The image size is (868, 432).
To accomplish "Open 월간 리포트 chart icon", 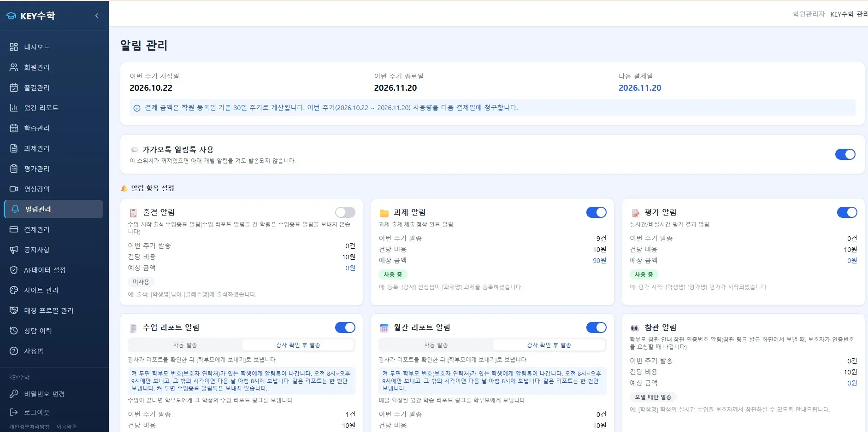I will point(14,108).
